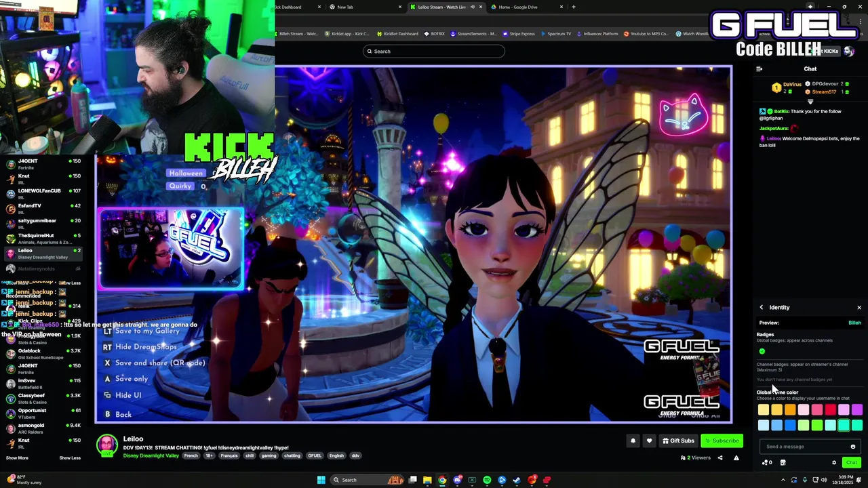Choose the orange username color swatch
Image resolution: width=868 pixels, height=488 pixels.
coord(790,409)
